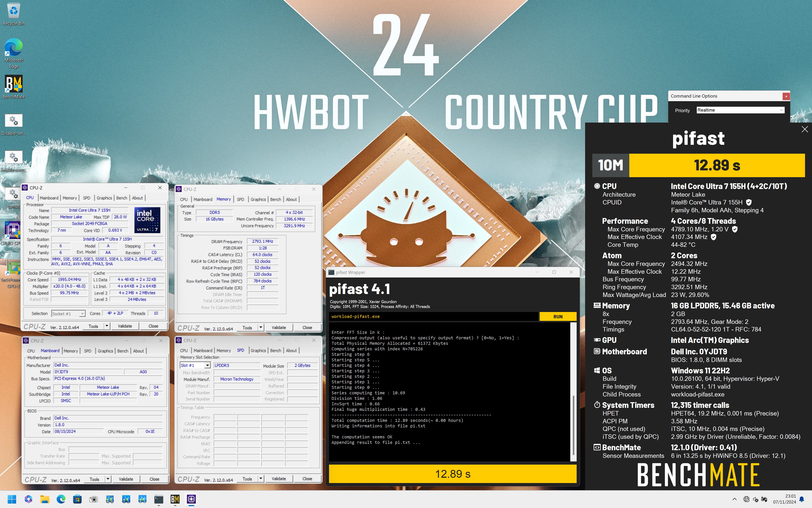
Task: Open Bench tab in the CPU-tab CPU-Z window
Action: coord(121,198)
